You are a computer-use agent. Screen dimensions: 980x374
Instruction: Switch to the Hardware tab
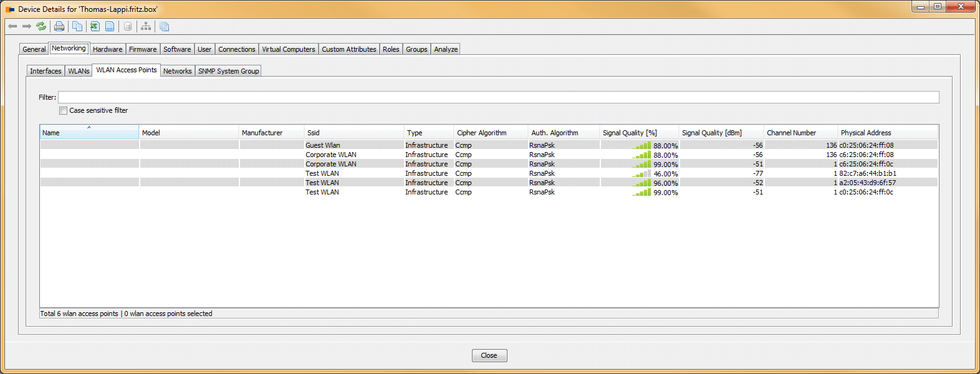[107, 49]
